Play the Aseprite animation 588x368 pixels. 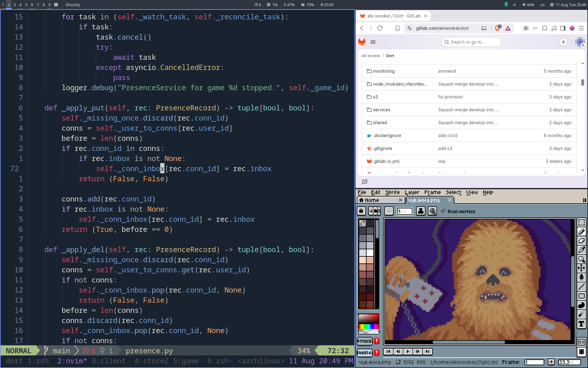[x=408, y=351]
